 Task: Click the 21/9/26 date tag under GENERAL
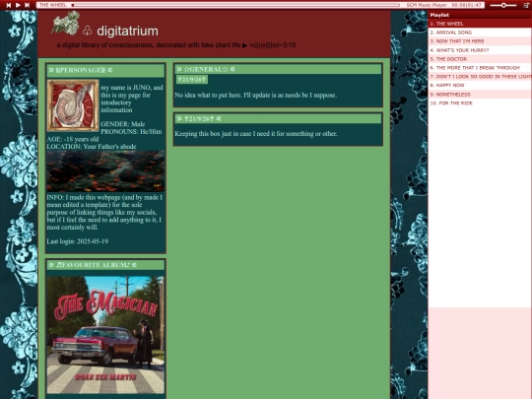pyautogui.click(x=192, y=80)
